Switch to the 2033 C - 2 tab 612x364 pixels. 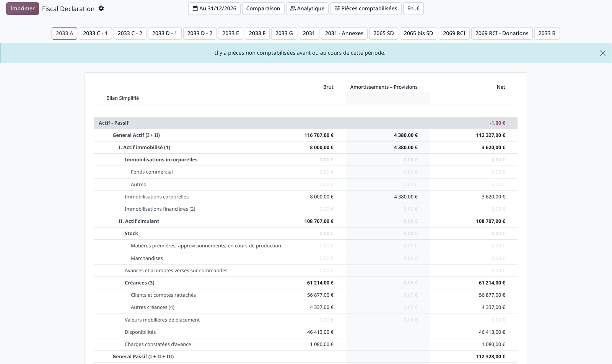point(130,33)
